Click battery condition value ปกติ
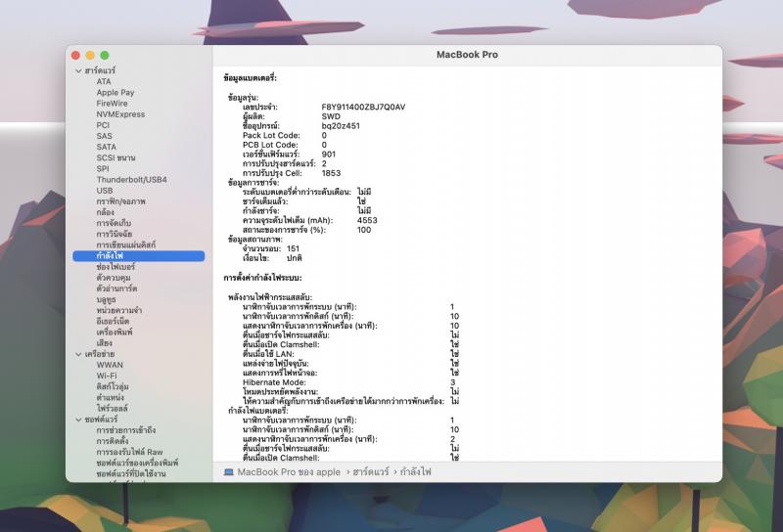783x532 pixels. (295, 258)
